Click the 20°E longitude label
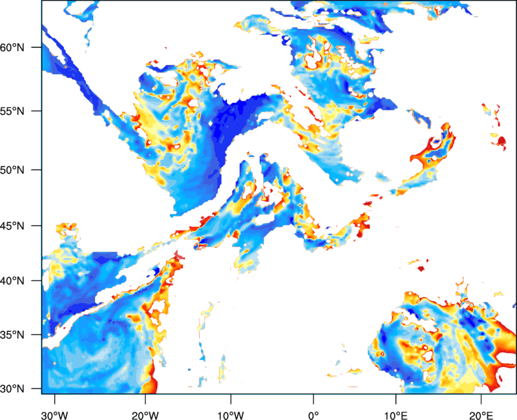Screen dimensions: 517x420 [481, 415]
